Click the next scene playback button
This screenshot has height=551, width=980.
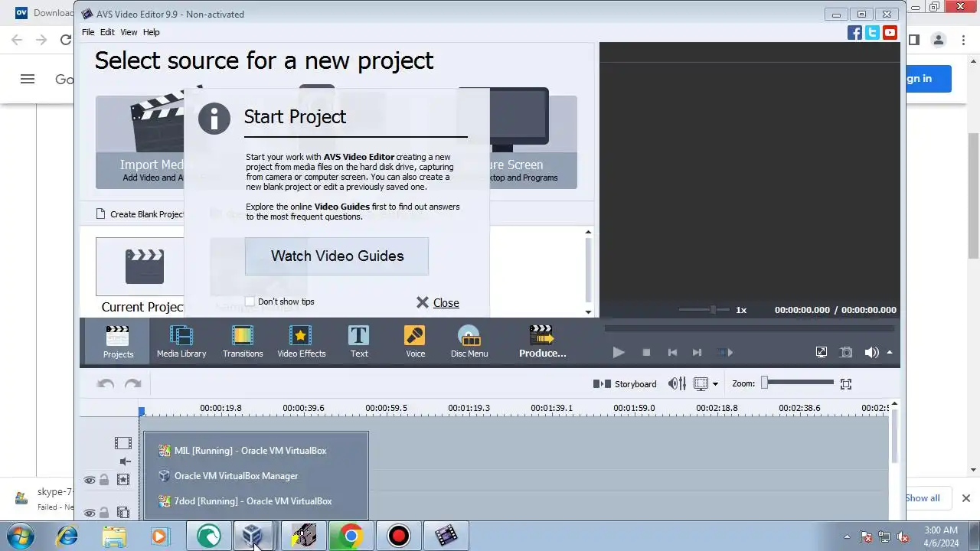[724, 352]
